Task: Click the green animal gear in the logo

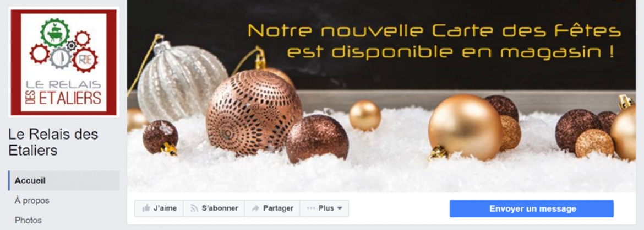Action: (55, 33)
